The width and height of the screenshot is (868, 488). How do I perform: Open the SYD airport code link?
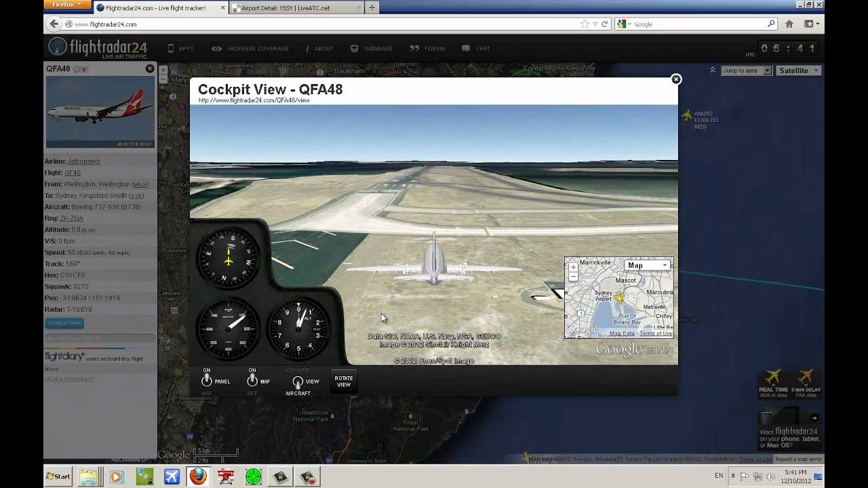[136, 196]
